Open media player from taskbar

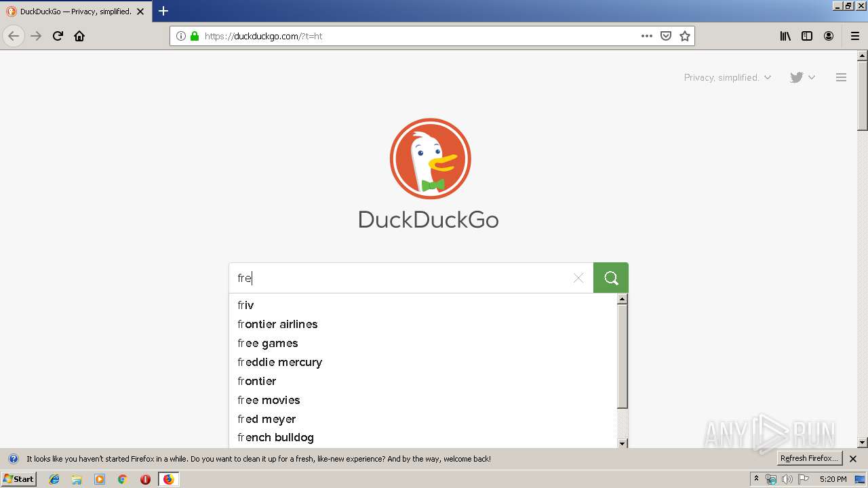(100, 479)
